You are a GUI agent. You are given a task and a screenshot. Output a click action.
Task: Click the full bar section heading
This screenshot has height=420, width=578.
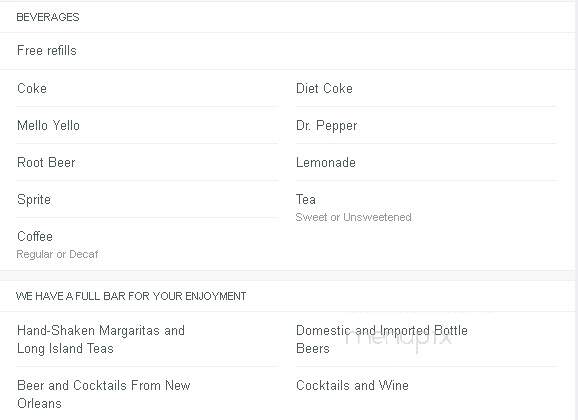[x=131, y=296]
